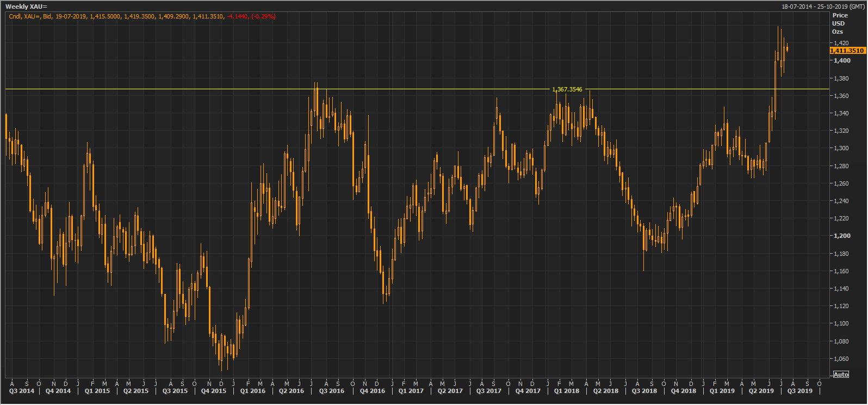
Task: Click the 1,320 price axis label
Action: [x=841, y=131]
